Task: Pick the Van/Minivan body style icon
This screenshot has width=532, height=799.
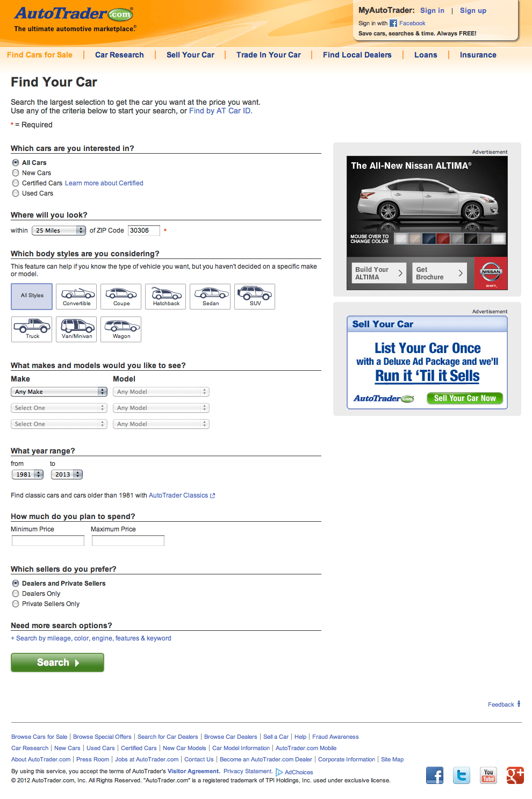Action: click(x=76, y=329)
